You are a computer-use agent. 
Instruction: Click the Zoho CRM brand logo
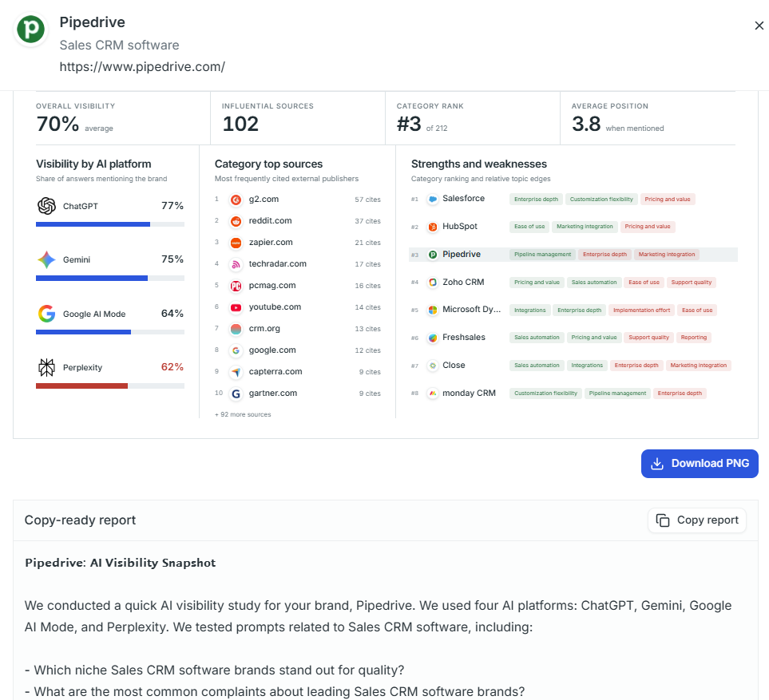[x=433, y=283]
